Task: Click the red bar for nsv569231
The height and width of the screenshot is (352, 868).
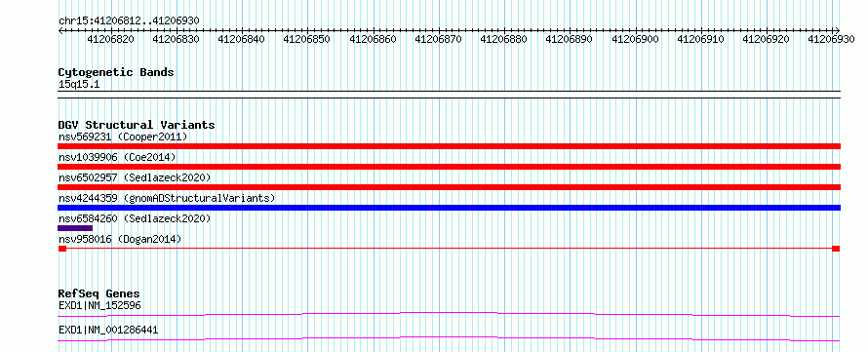Action: pyautogui.click(x=449, y=146)
